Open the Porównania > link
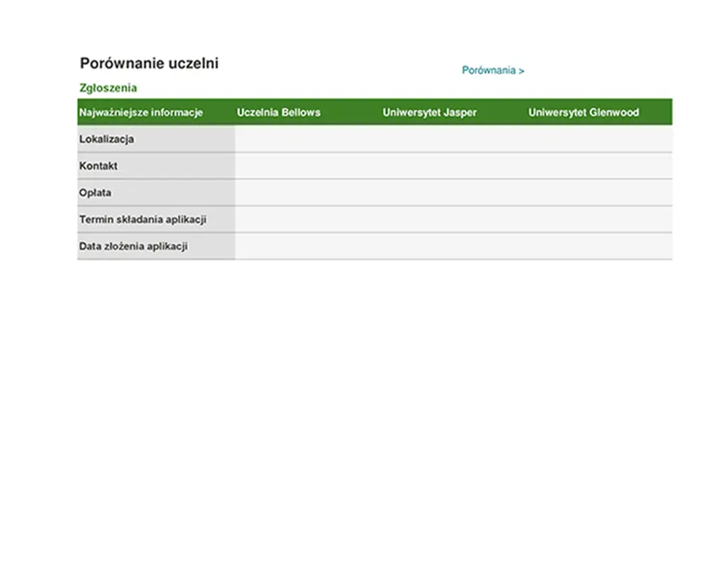Screen dimensions: 728x567 click(493, 71)
